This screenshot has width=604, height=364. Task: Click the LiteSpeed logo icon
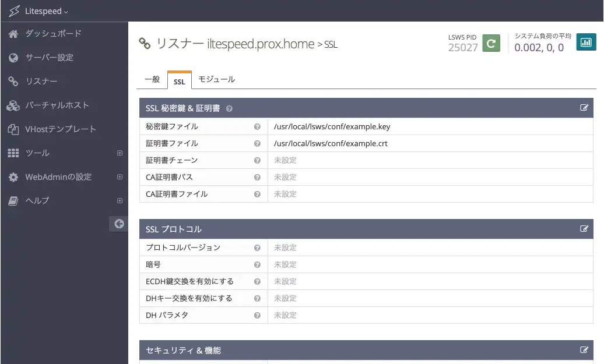pos(14,10)
